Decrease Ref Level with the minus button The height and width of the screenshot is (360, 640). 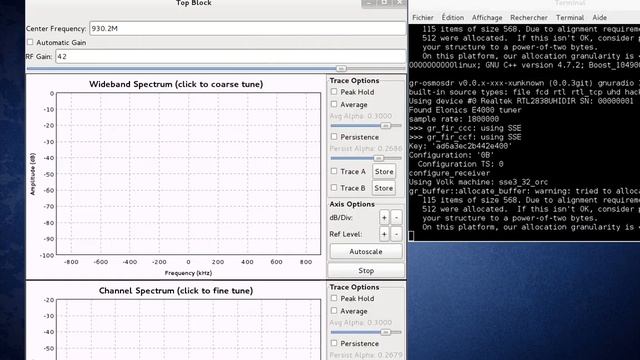[x=396, y=234]
